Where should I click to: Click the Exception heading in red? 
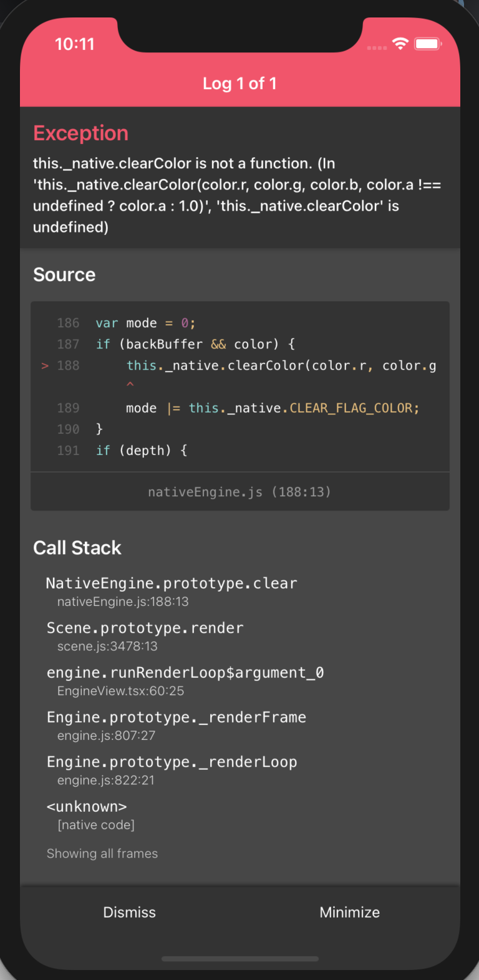[80, 133]
